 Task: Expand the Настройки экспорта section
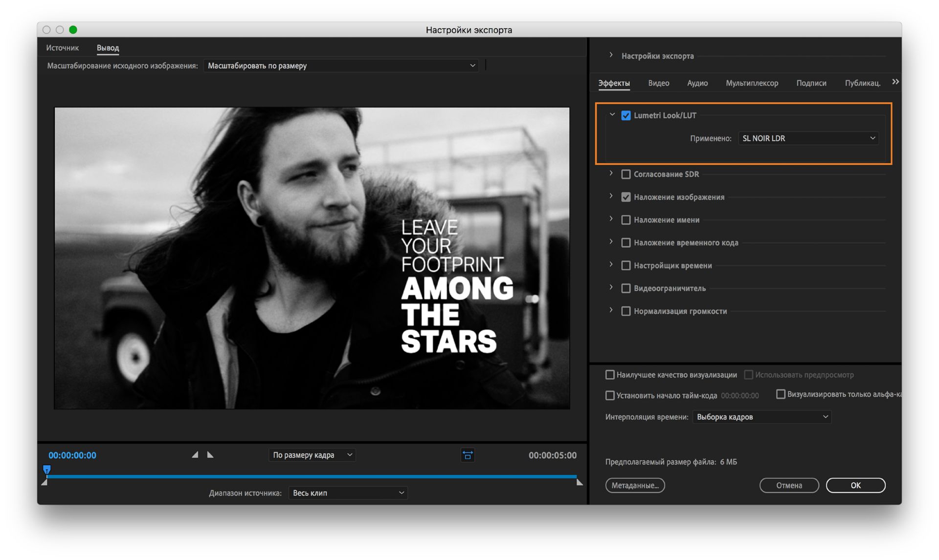pos(611,55)
